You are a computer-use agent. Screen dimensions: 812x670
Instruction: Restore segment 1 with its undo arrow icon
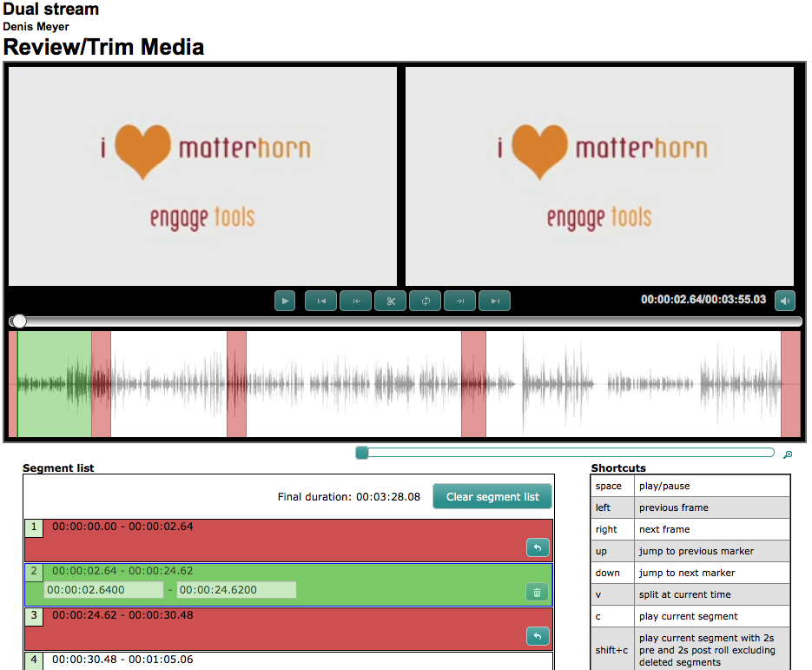coord(538,547)
